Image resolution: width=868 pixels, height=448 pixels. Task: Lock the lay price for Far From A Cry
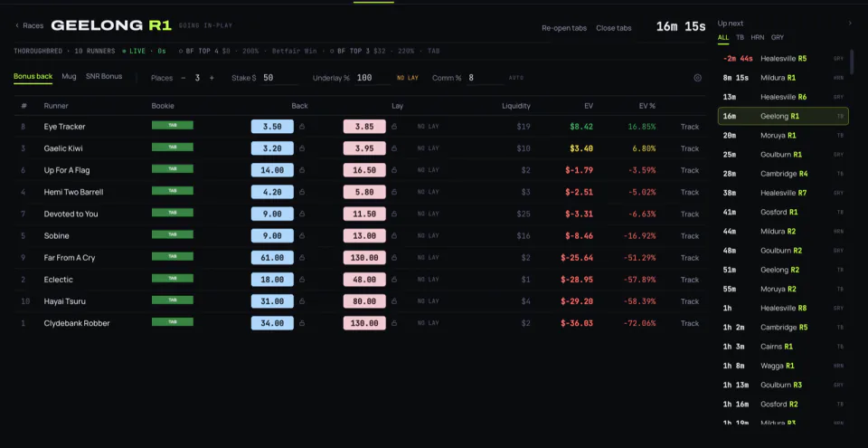pyautogui.click(x=393, y=258)
